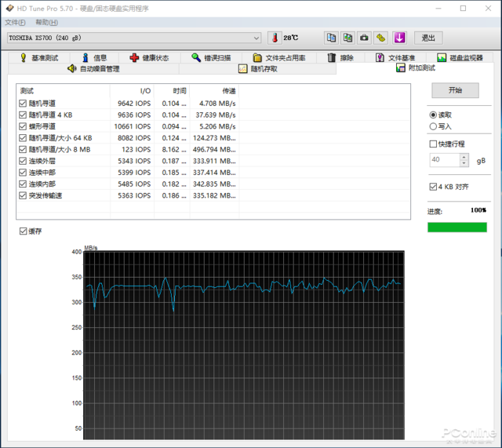Click the 测试 column header
502x448 pixels.
63,91
